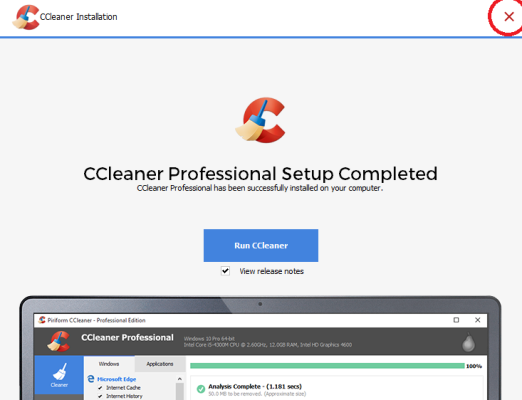
Task: Click the Run CCleaner button
Action: 261,245
